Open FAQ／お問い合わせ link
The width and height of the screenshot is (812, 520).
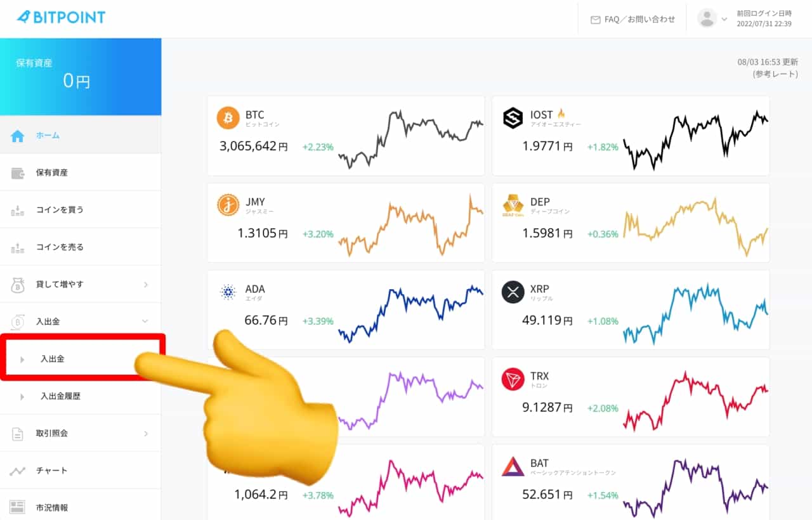click(x=632, y=20)
